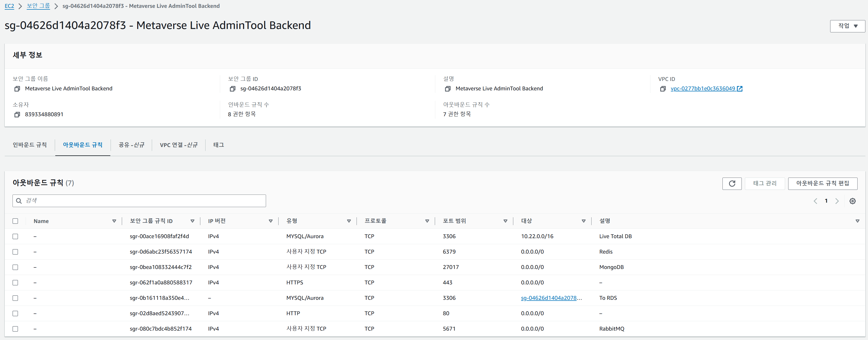This screenshot has height=340, width=868.
Task: Copy the VPC ID value
Action: coord(662,89)
